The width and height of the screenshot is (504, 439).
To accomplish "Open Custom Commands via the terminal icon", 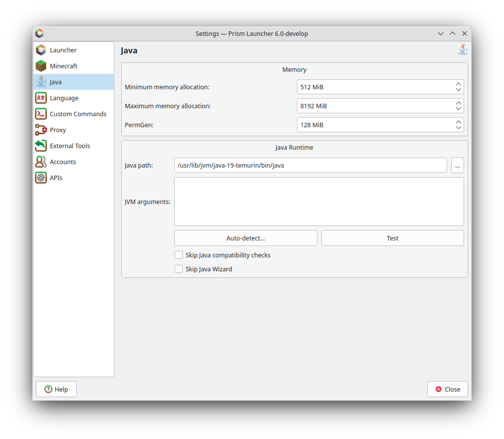I will (41, 114).
